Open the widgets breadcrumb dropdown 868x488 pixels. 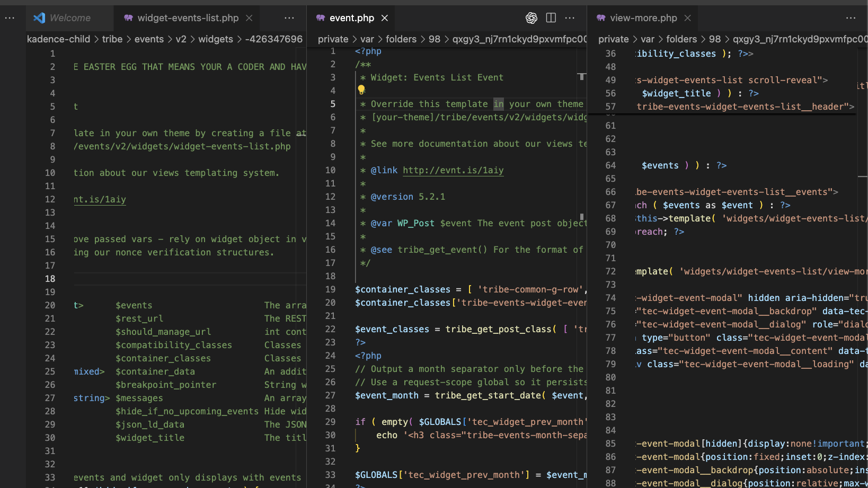pos(215,39)
